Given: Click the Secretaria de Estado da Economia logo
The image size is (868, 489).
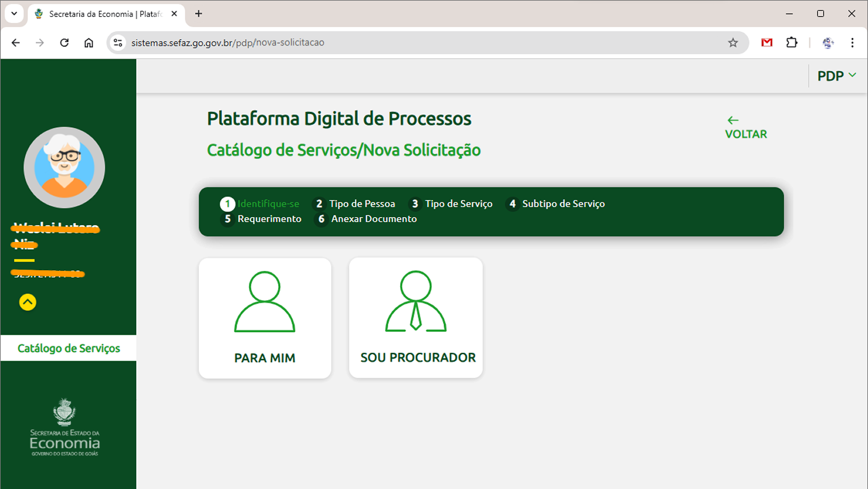Looking at the screenshot, I should click(64, 427).
